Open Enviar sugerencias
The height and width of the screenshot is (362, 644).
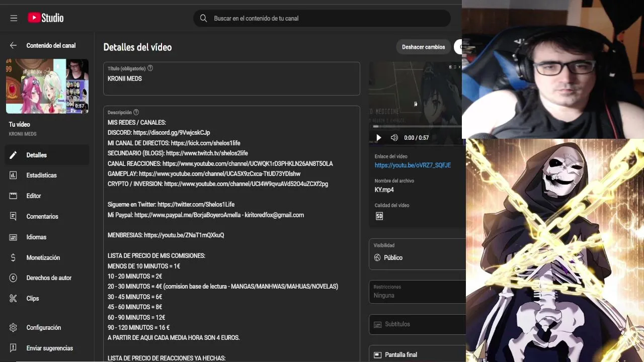[x=47, y=348]
